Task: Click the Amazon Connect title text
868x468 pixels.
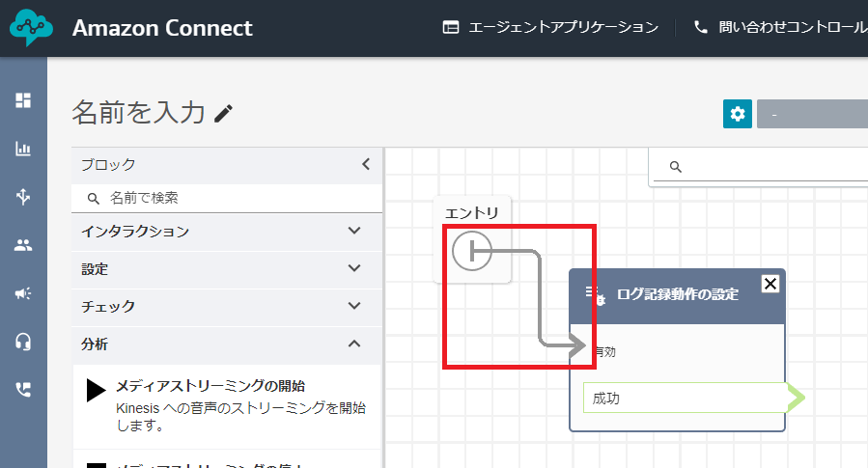Action: pyautogui.click(x=162, y=28)
